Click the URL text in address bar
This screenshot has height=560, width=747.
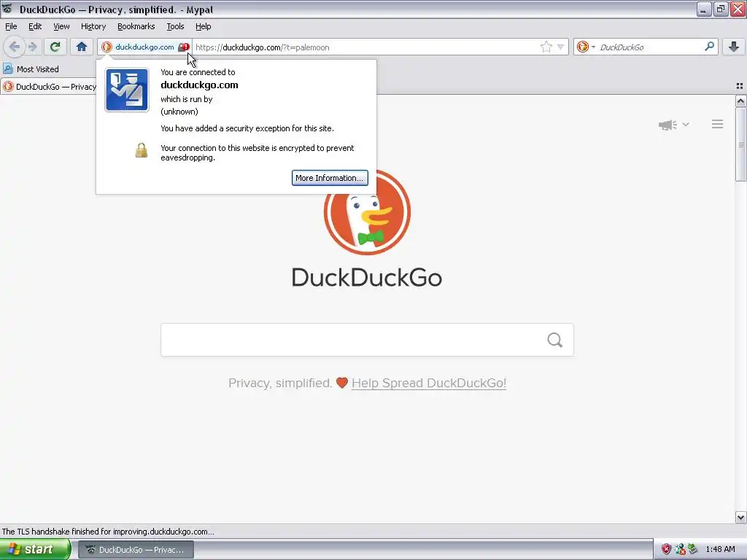point(263,47)
